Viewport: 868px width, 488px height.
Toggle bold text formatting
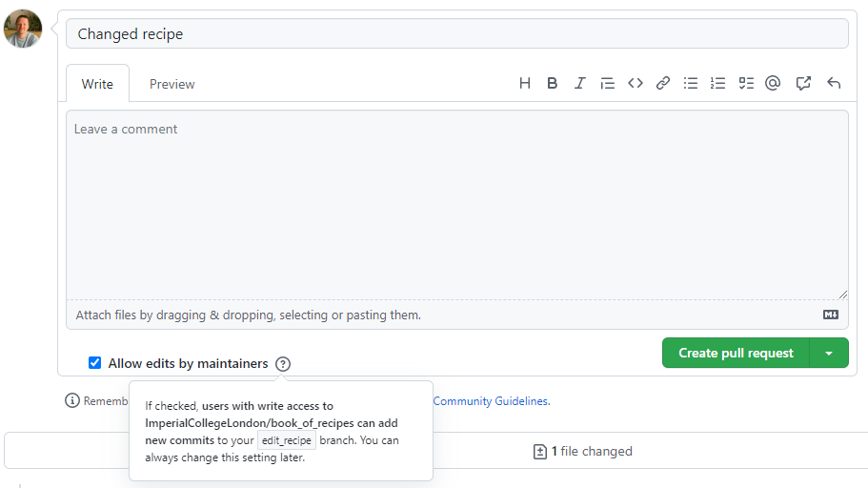tap(552, 84)
